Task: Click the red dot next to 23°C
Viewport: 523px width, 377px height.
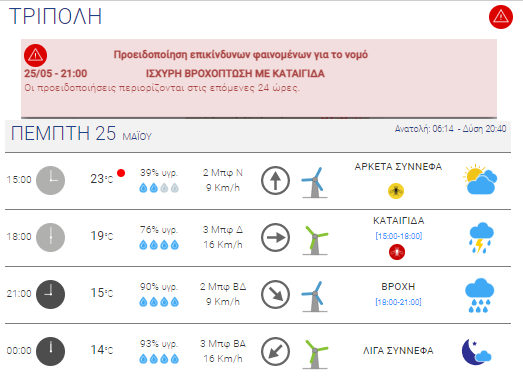Action: click(x=121, y=173)
